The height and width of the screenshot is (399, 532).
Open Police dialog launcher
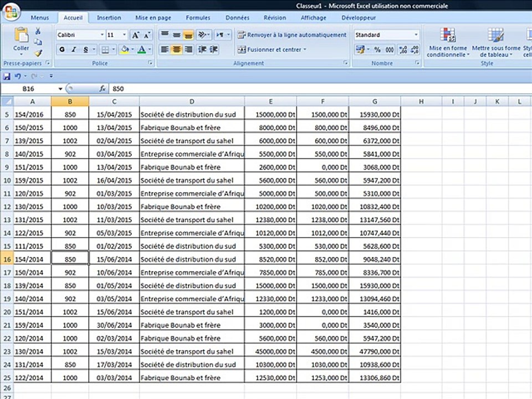click(150, 63)
